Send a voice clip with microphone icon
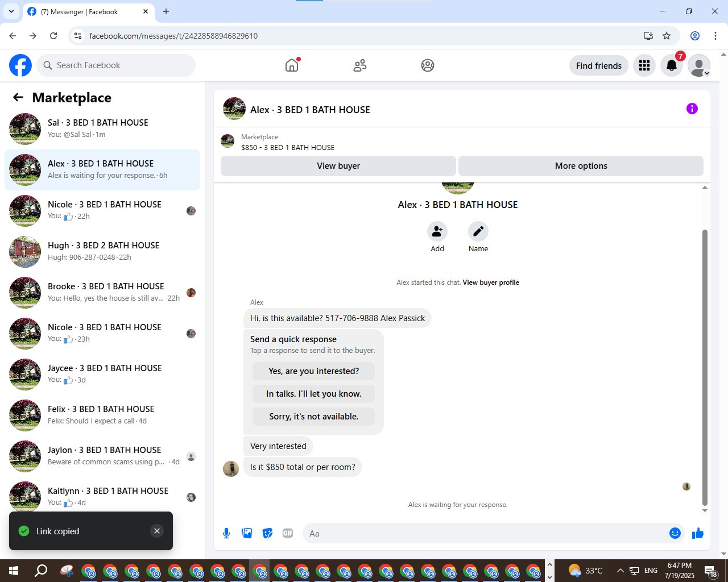This screenshot has width=728, height=582. coord(226,533)
